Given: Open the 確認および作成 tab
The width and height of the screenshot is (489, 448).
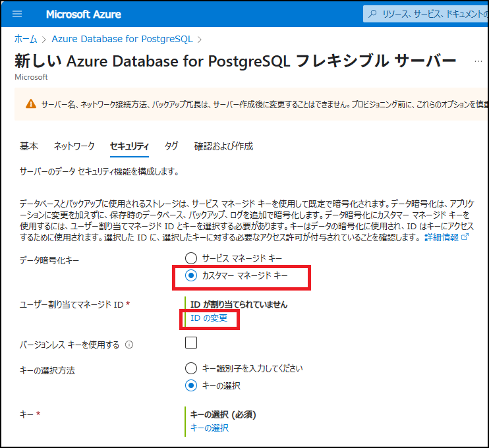Looking at the screenshot, I should [x=223, y=146].
